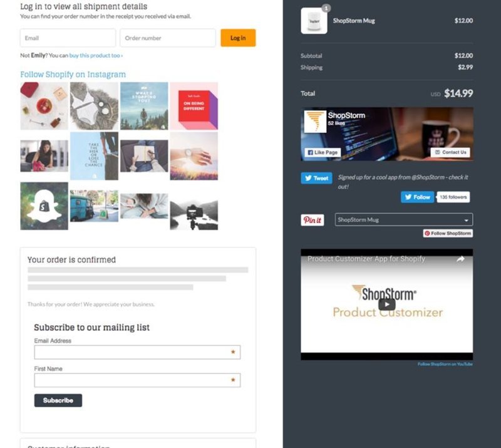Image resolution: width=501 pixels, height=448 pixels.
Task: Open the Shopify Snapchat ghost Instagram image
Action: click(x=44, y=206)
